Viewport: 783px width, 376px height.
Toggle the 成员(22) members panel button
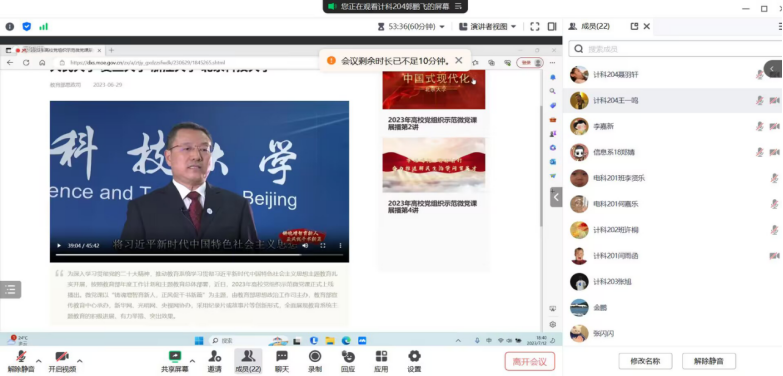[x=248, y=362]
